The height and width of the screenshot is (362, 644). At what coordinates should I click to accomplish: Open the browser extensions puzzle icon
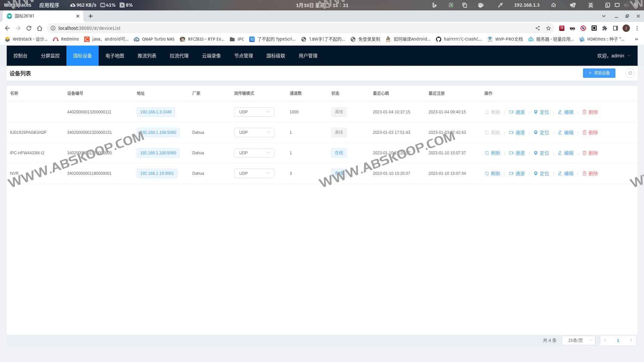click(605, 28)
